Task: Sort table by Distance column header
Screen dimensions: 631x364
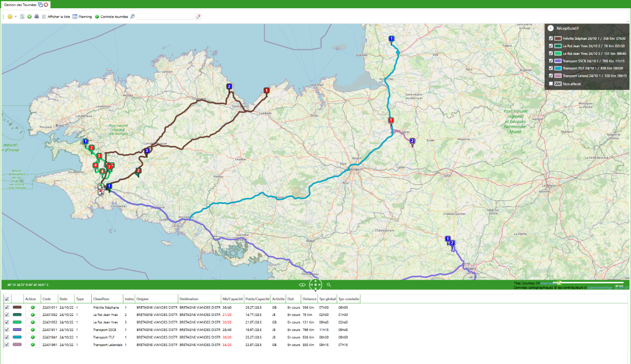Action: tap(309, 299)
